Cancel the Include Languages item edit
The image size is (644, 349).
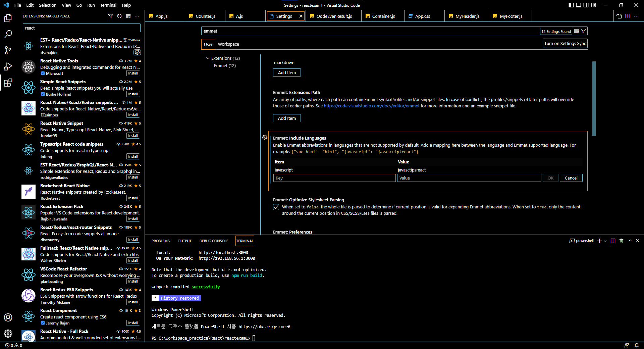click(x=571, y=178)
